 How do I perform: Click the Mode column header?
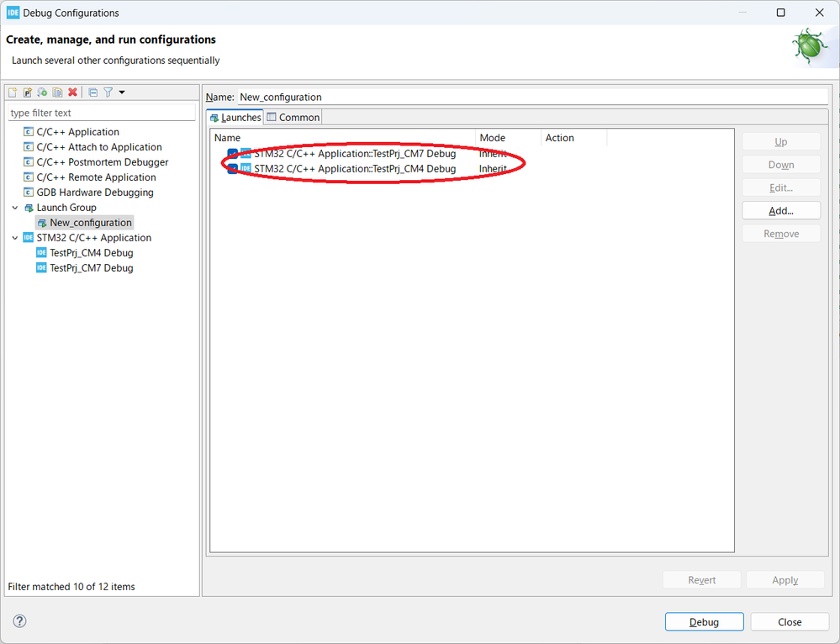508,138
